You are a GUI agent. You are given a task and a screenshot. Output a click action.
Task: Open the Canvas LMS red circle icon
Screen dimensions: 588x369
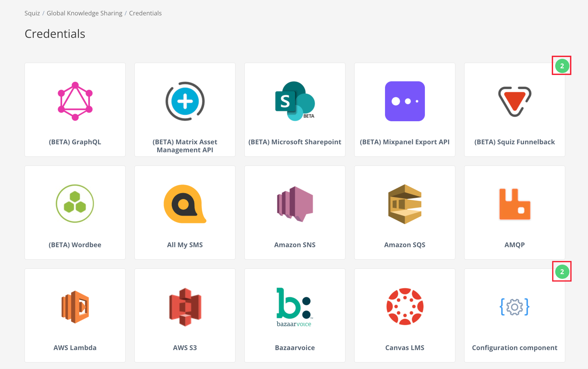(x=405, y=307)
